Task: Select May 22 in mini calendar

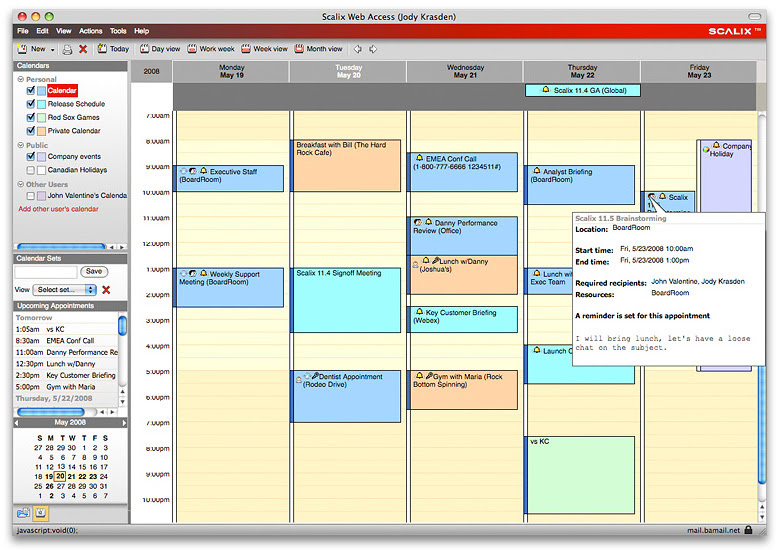Action: [x=83, y=476]
